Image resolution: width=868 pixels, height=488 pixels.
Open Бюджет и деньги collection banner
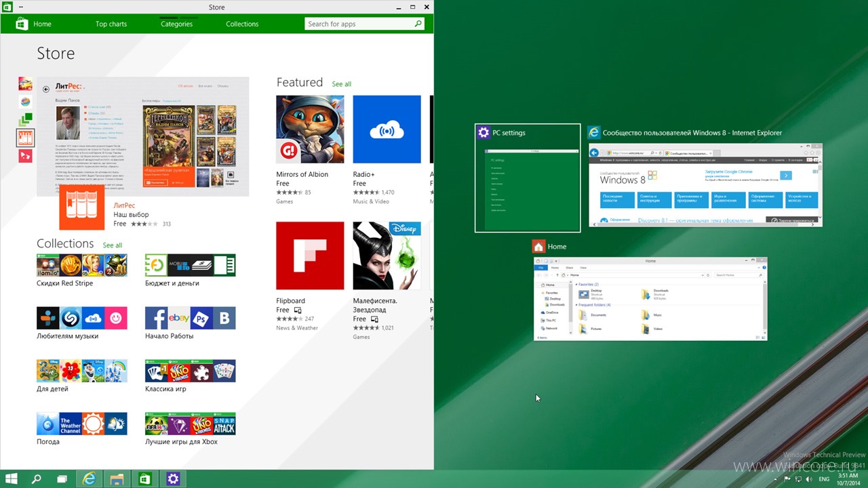click(191, 265)
